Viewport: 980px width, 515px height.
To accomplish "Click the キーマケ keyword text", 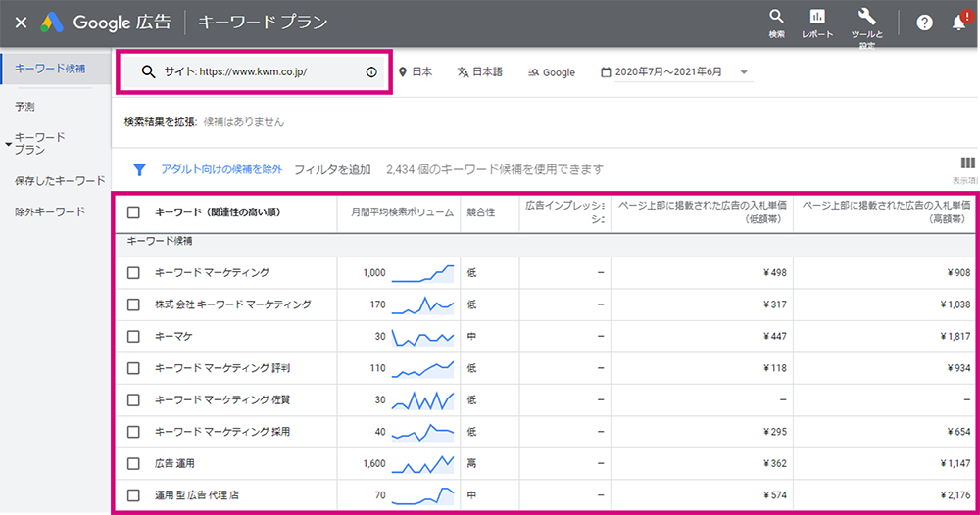I will [173, 337].
